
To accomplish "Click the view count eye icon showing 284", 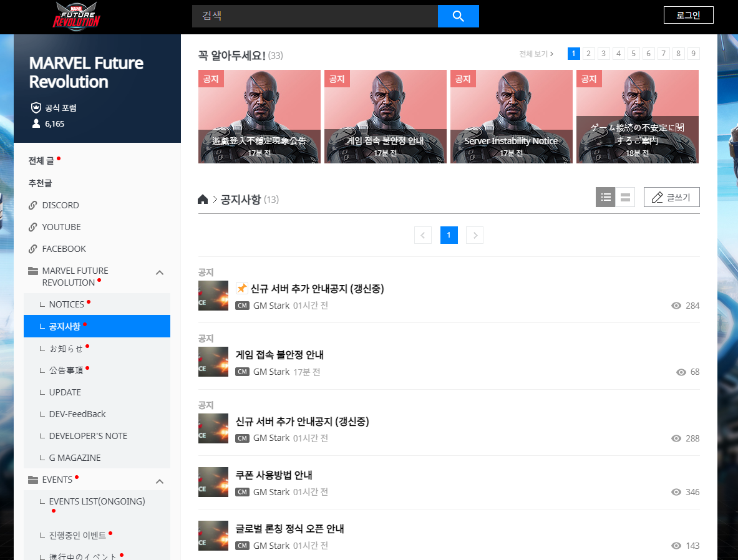I will 676,306.
